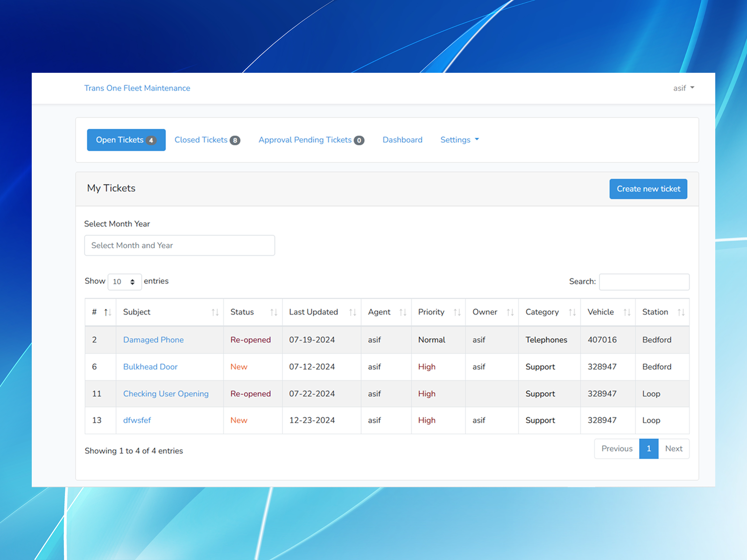Sort by ticket number column arrows

(x=107, y=312)
